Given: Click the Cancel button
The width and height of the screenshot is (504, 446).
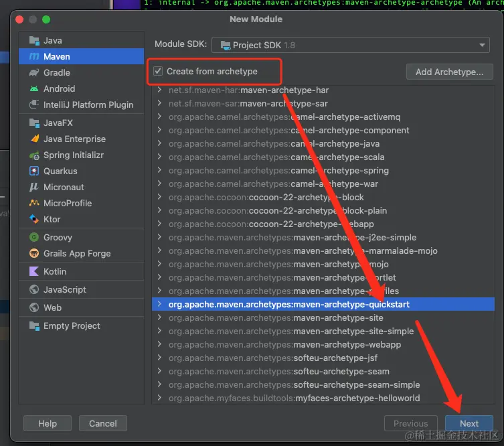Looking at the screenshot, I should coord(103,423).
